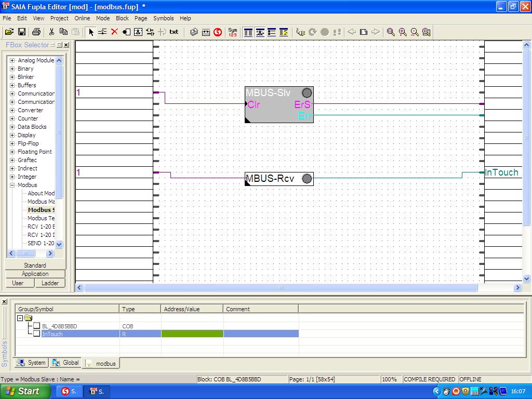This screenshot has width=532, height=399.
Task: Close the FBox Selector panel
Action: coord(66,45)
